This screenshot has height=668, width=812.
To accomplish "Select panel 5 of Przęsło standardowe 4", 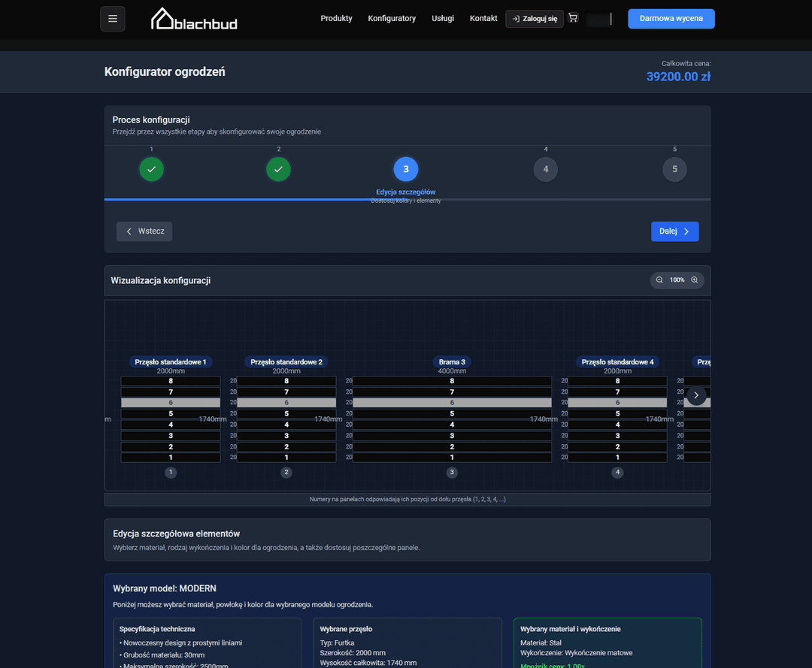I will click(x=617, y=413).
